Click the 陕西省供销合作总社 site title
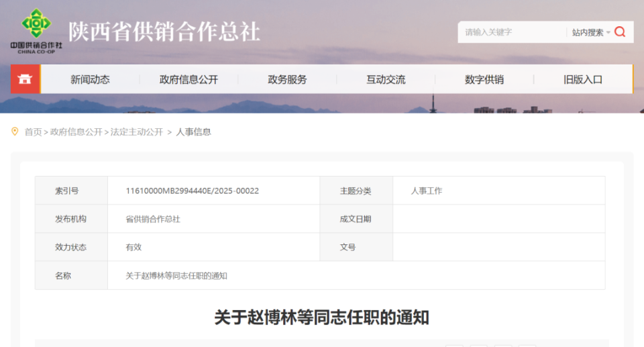644x347 pixels. tap(164, 32)
